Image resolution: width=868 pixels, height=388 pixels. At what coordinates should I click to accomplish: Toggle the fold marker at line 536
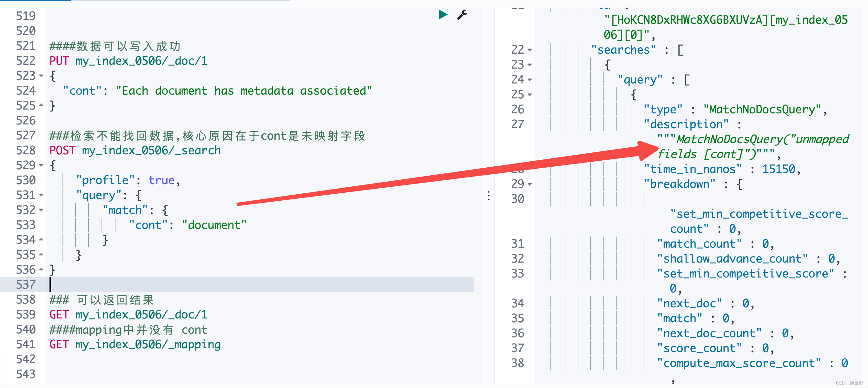[41, 269]
